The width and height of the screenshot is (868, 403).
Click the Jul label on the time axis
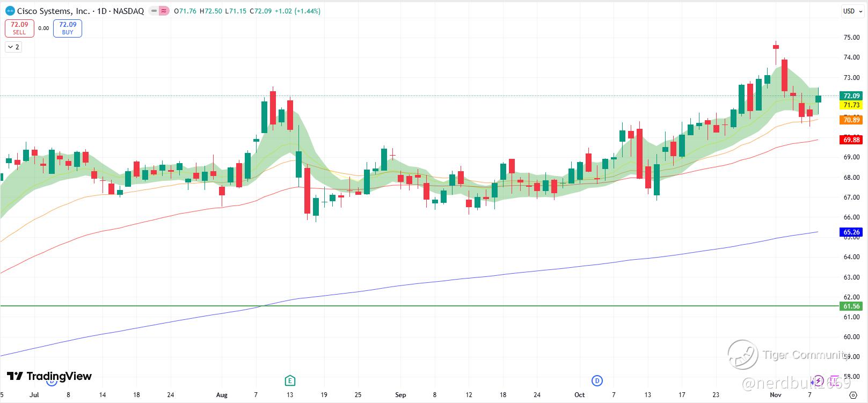(x=34, y=395)
